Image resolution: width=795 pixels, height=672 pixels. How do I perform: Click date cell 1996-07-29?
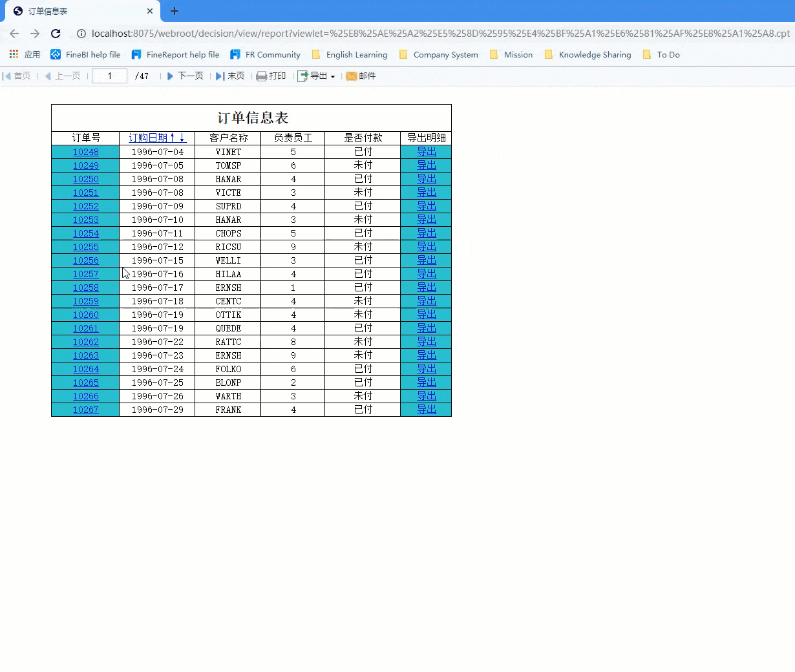pyautogui.click(x=158, y=410)
